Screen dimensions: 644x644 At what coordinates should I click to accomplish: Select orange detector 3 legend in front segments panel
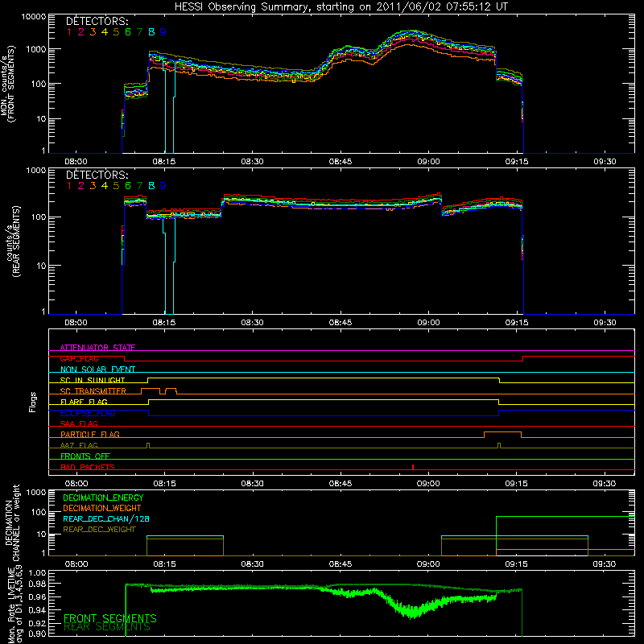click(93, 32)
